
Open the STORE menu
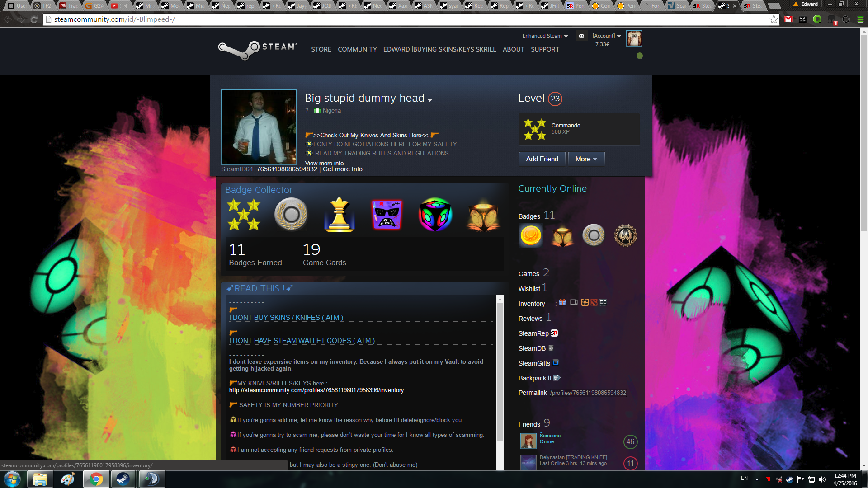click(321, 49)
